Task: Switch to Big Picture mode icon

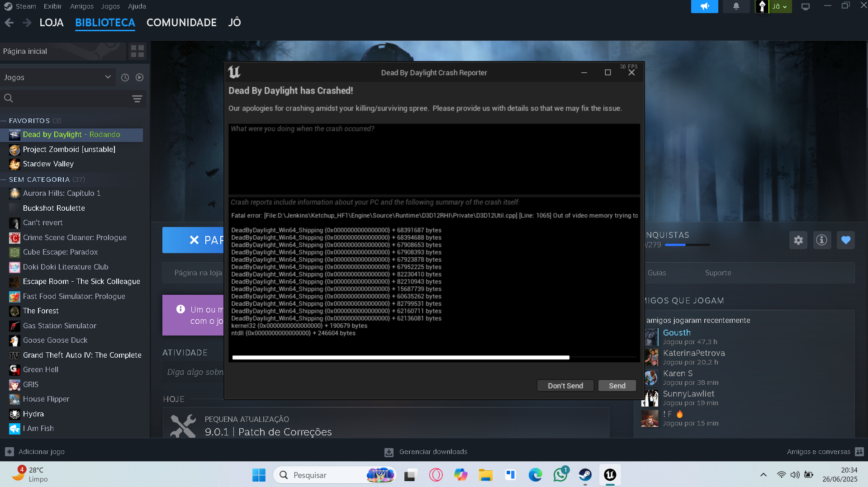Action: click(806, 6)
